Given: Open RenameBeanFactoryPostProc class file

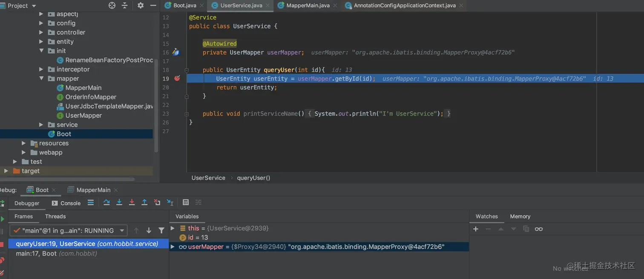Looking at the screenshot, I should [x=105, y=60].
